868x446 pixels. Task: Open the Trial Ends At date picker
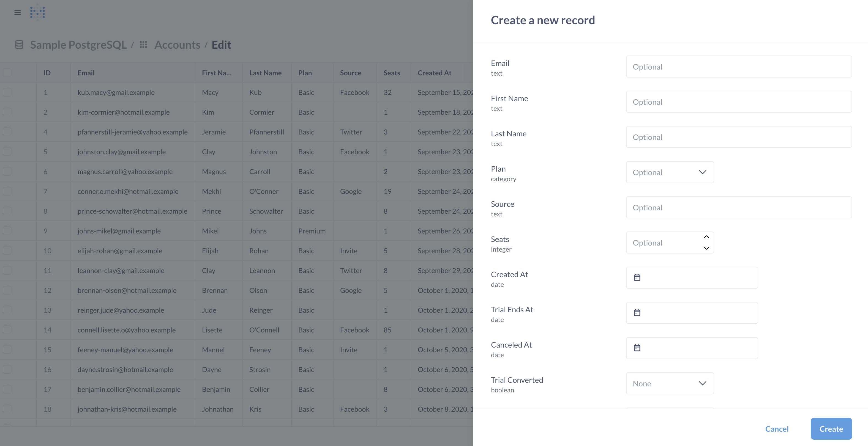[x=637, y=313]
